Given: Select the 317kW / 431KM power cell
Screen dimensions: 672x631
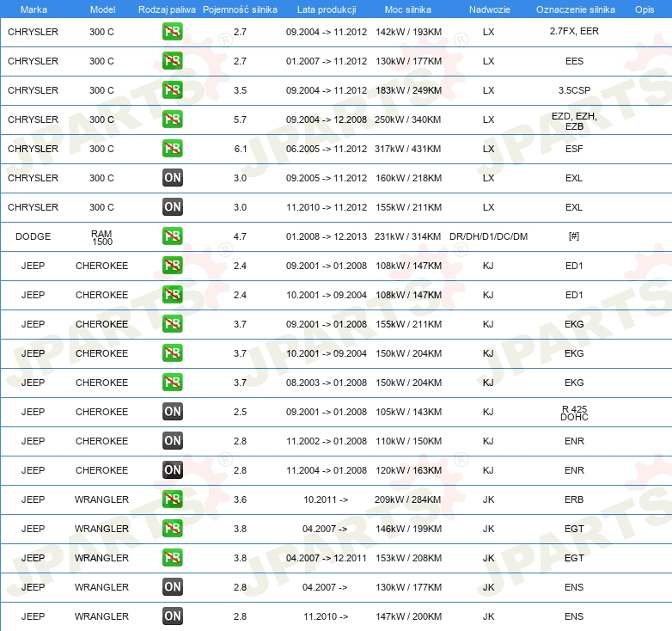Looking at the screenshot, I should 407,149.
